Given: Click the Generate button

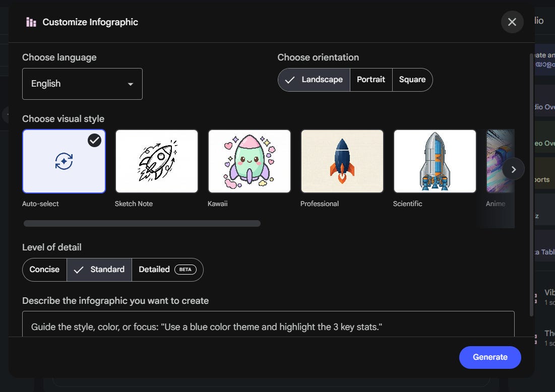Looking at the screenshot, I should pos(490,357).
